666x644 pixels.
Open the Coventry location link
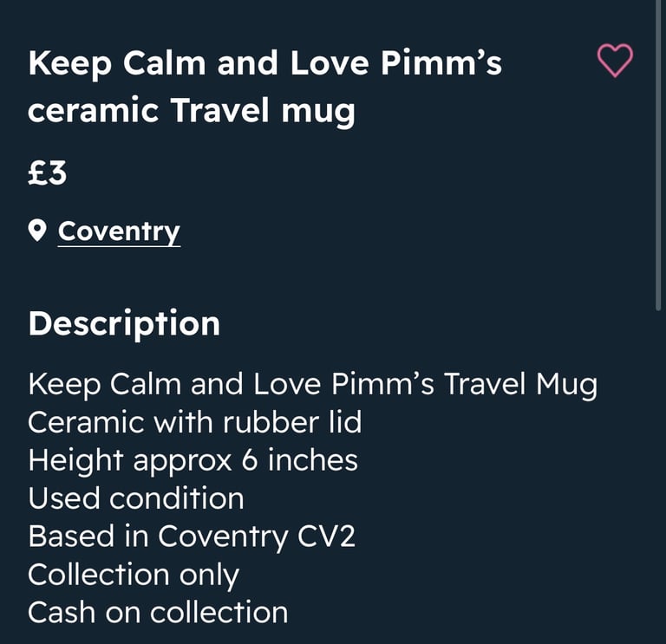pyautogui.click(x=119, y=231)
